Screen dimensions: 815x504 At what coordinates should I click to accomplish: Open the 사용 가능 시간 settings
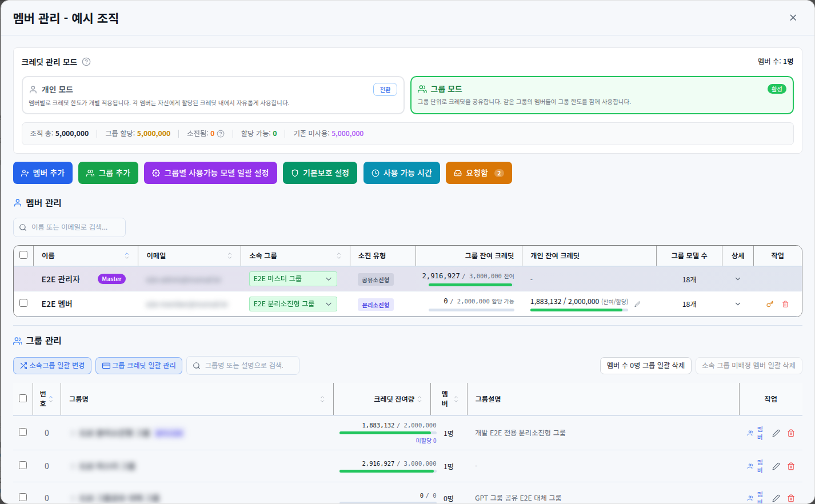[x=402, y=173]
